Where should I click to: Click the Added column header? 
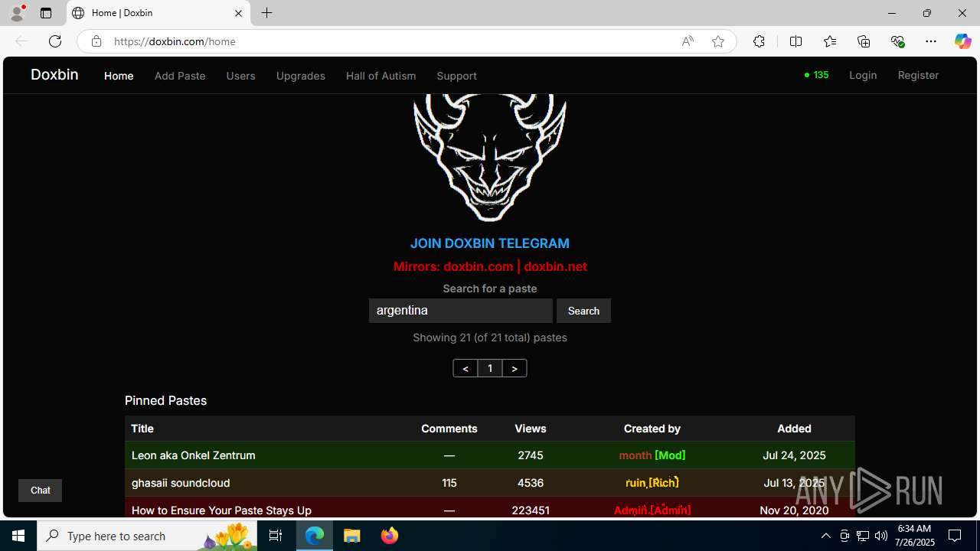click(794, 429)
